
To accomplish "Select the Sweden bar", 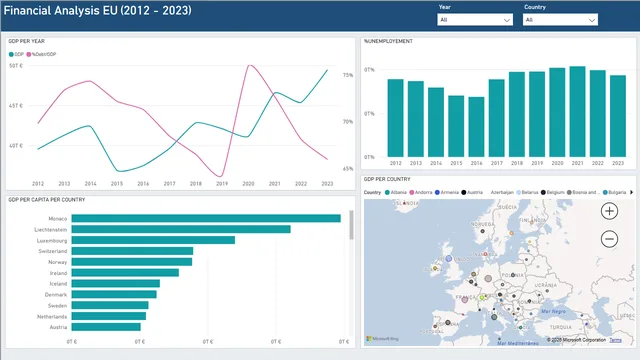I will tap(110, 305).
